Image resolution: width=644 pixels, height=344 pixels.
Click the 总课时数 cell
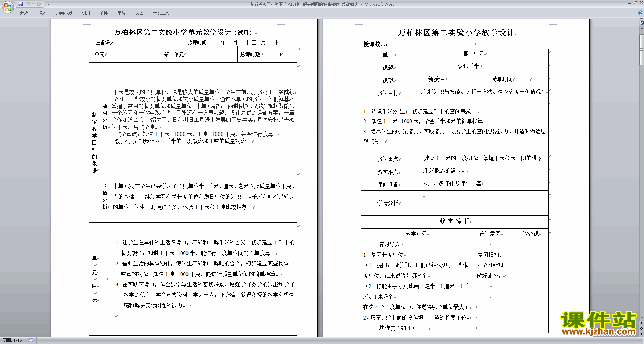[x=250, y=54]
